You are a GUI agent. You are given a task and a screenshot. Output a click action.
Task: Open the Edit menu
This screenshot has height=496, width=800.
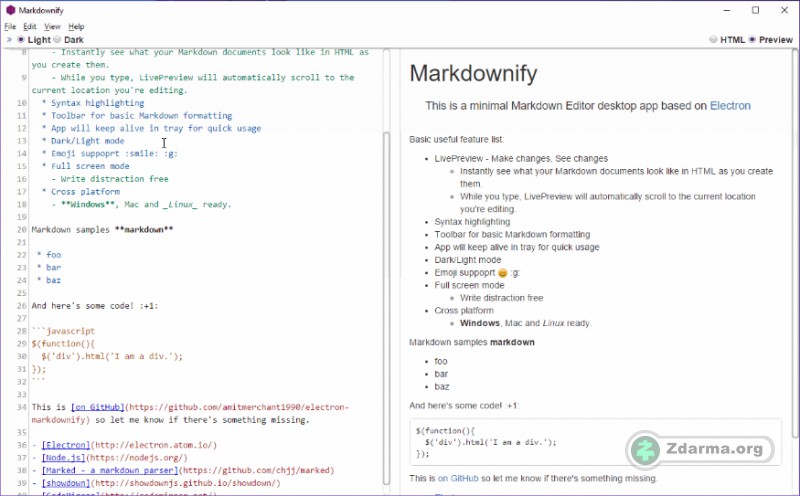click(x=30, y=27)
